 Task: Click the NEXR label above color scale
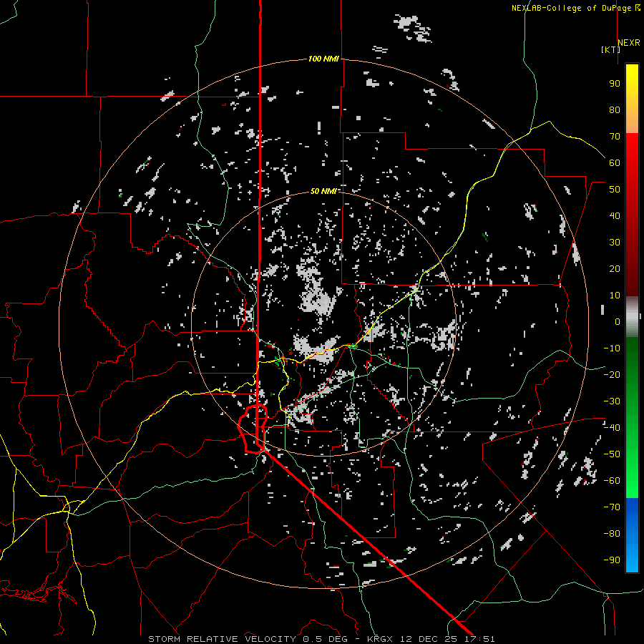tap(629, 43)
